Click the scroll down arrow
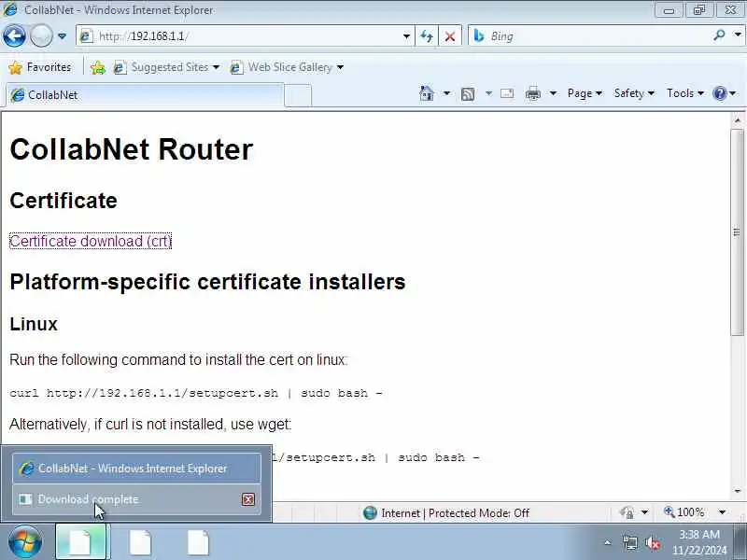 click(x=738, y=491)
